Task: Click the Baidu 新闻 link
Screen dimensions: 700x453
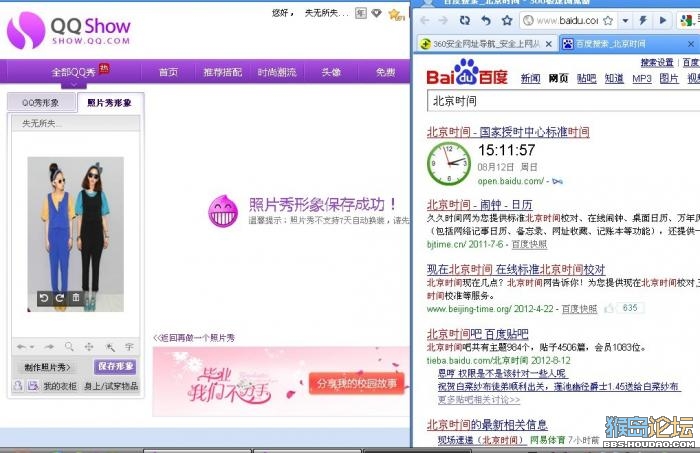Action: pos(530,79)
